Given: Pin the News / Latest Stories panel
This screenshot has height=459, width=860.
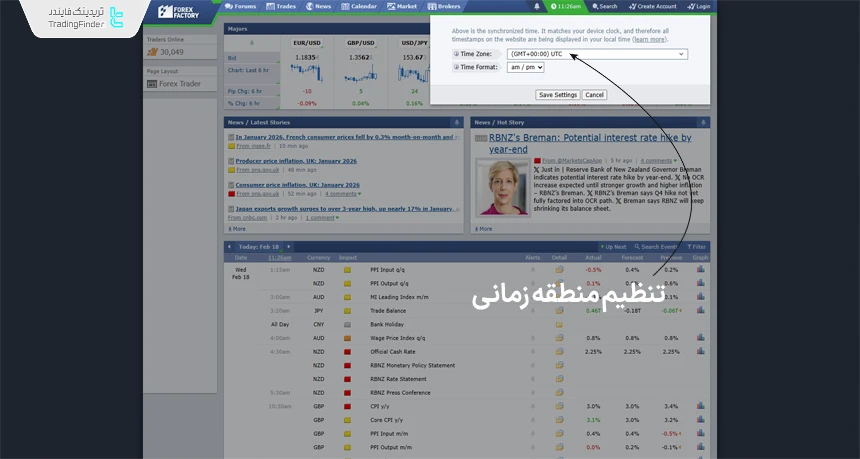Looking at the screenshot, I should 456,122.
